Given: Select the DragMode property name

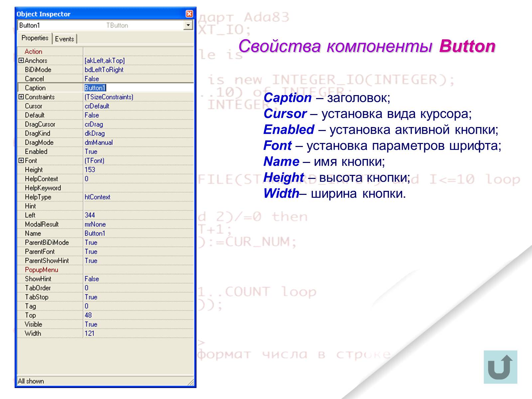Looking at the screenshot, I should 39,142.
